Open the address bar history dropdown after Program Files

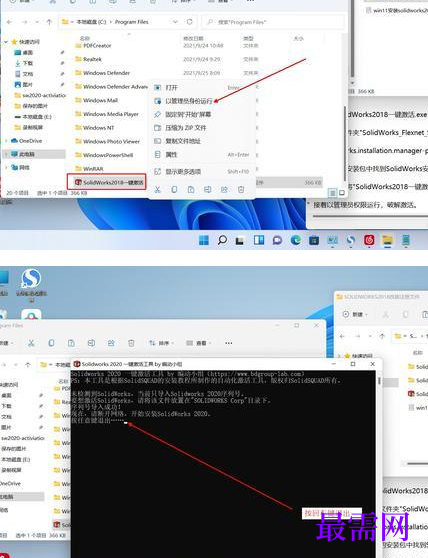(175, 22)
